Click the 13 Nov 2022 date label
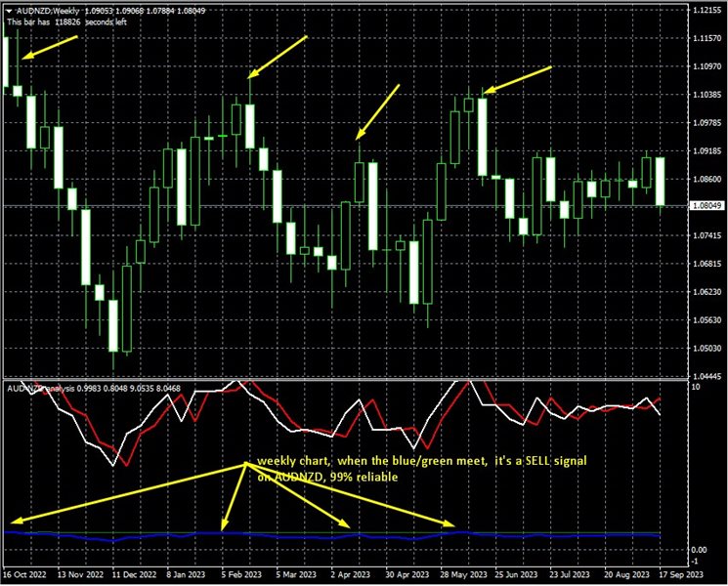The width and height of the screenshot is (728, 586). [80, 574]
